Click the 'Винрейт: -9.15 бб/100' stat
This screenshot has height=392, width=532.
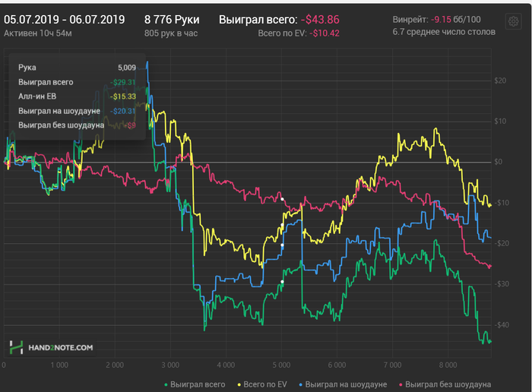click(x=435, y=19)
